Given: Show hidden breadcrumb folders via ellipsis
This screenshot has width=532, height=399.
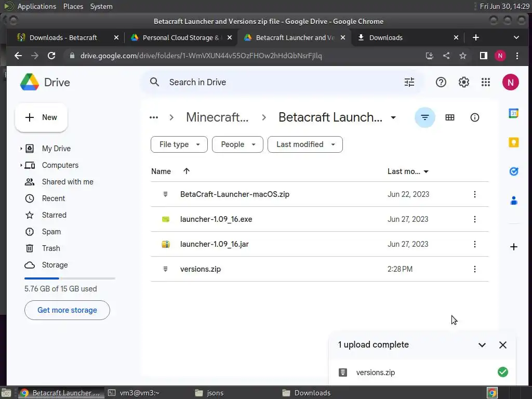Looking at the screenshot, I should point(154,117).
